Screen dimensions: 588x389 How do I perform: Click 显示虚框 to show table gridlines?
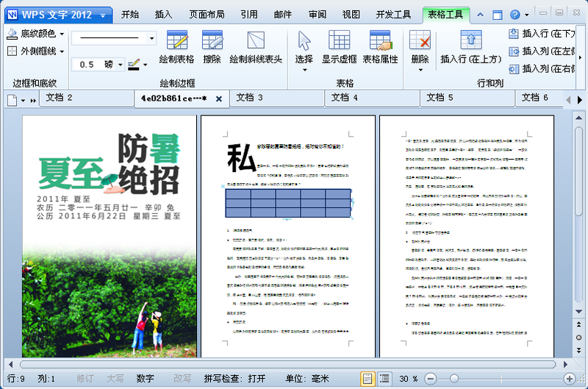[339, 48]
